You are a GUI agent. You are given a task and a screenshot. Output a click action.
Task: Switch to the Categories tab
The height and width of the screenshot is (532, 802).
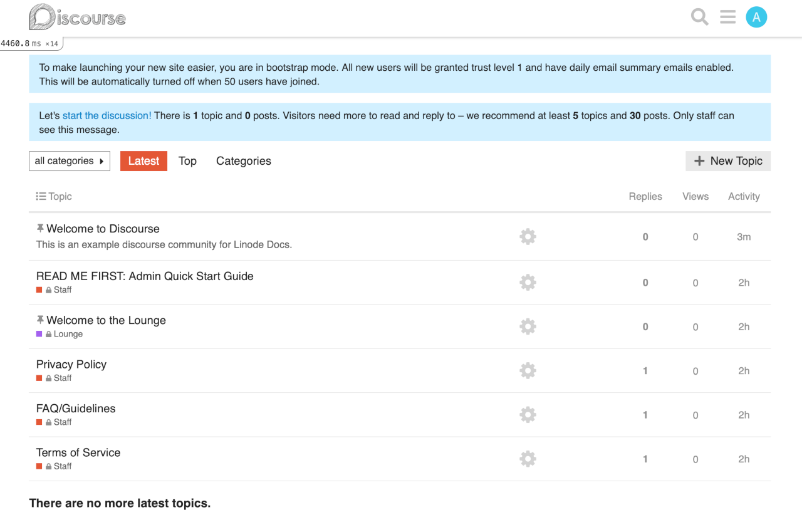(243, 161)
